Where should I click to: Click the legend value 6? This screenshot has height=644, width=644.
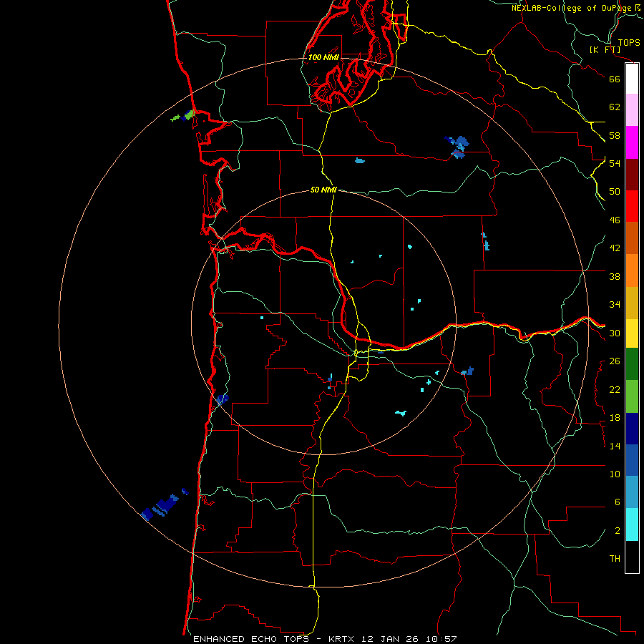(x=618, y=502)
